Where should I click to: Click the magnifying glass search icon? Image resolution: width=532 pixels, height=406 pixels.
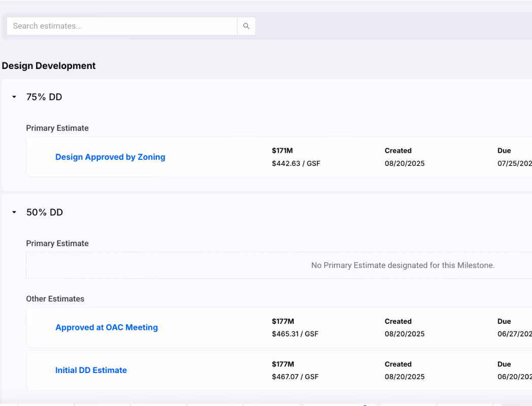point(246,26)
